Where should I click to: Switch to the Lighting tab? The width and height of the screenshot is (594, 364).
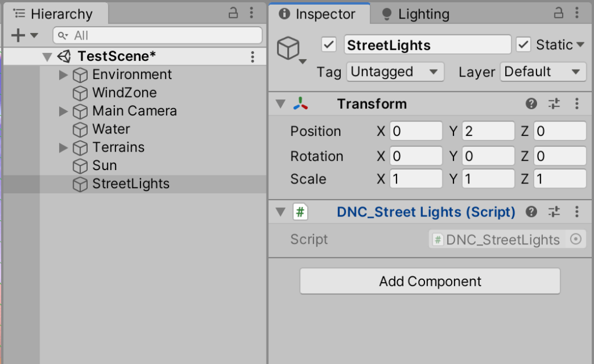click(x=416, y=14)
